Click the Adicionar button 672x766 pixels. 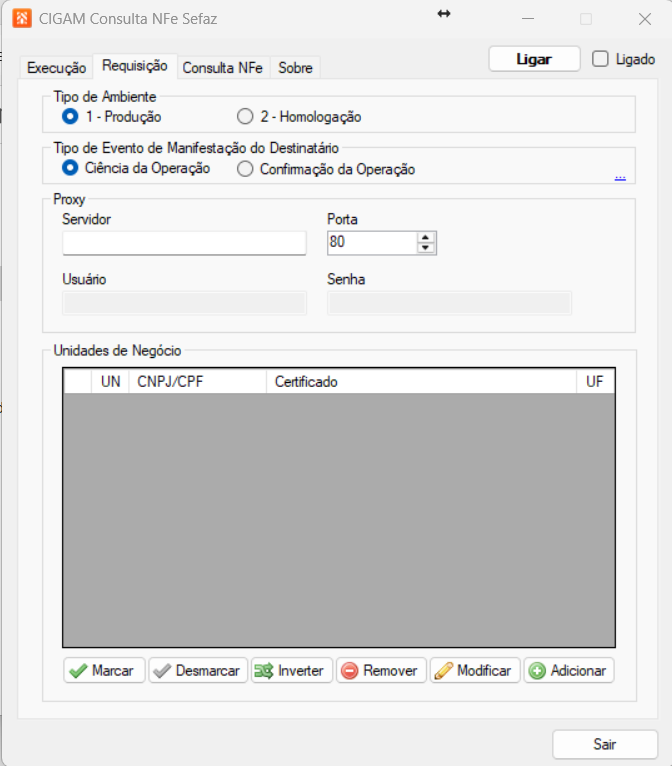(568, 670)
